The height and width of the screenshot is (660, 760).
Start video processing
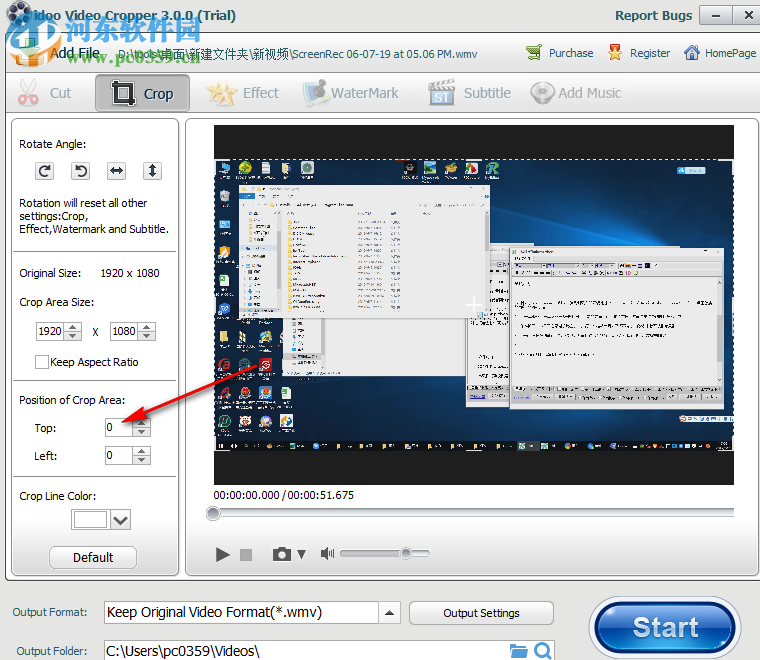(665, 627)
